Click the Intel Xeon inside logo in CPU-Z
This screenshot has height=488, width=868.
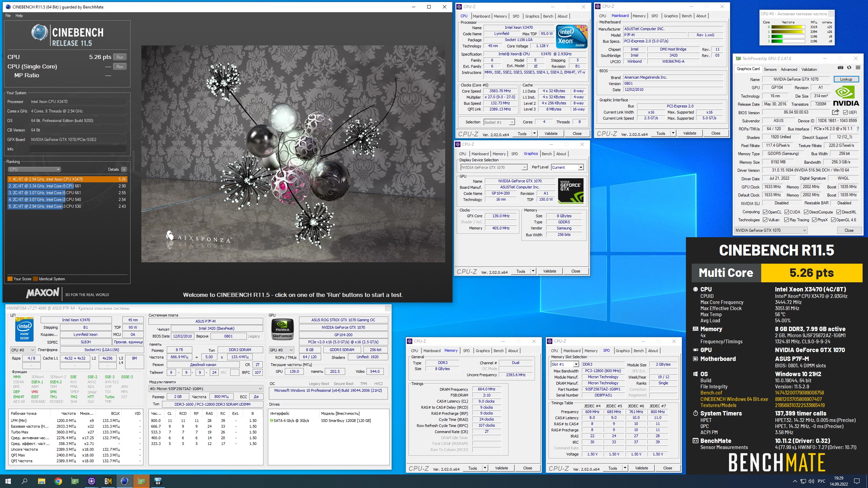[x=572, y=37]
